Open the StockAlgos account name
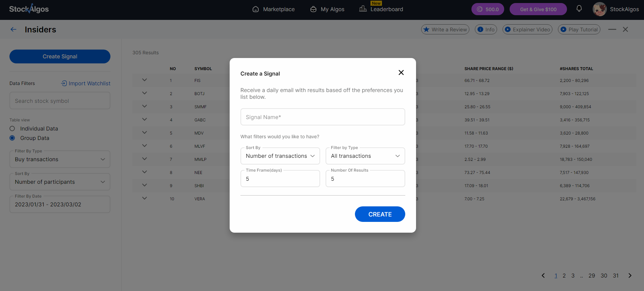Viewport: 644px width, 291px height. click(624, 9)
